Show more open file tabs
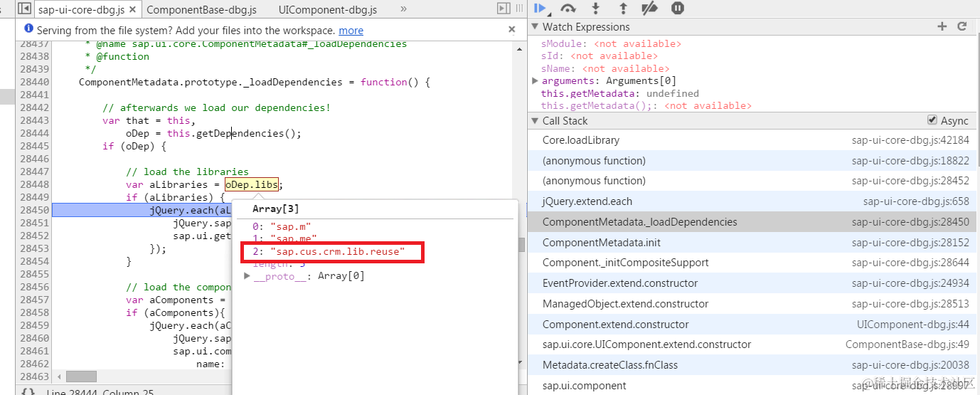 404,9
